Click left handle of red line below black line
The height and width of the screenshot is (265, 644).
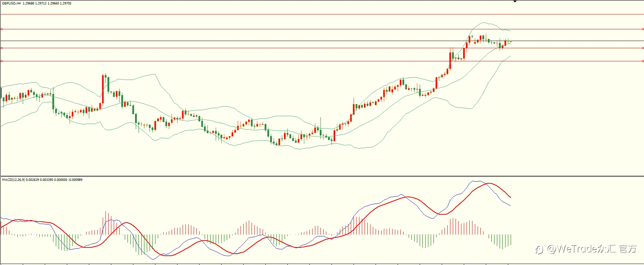[1, 48]
